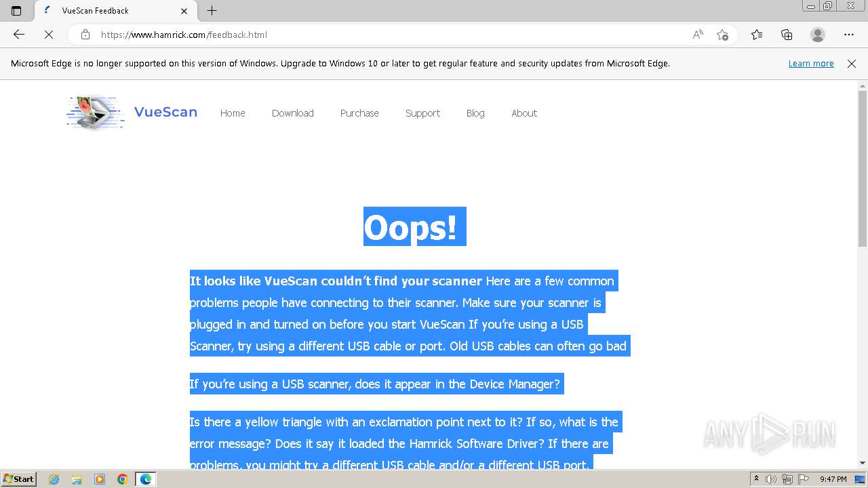Select Microsoft Edge taskbar button
868x488 pixels.
click(x=145, y=479)
